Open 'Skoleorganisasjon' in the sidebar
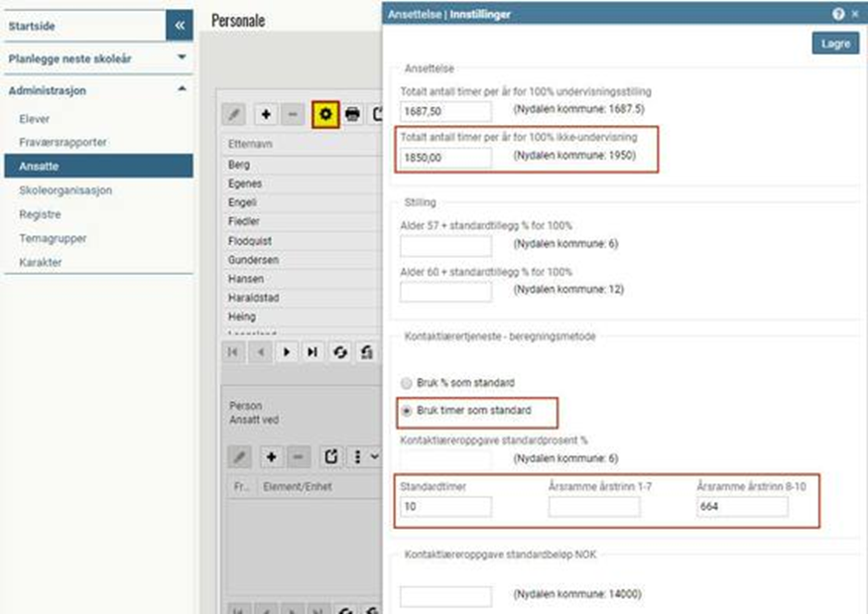 pos(65,190)
